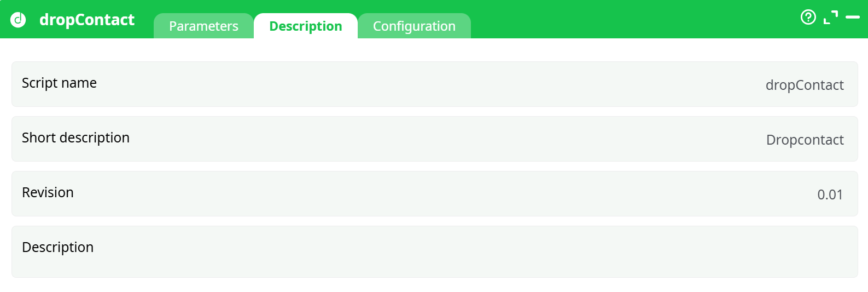
Task: Open the help question mark icon
Action: point(808,18)
